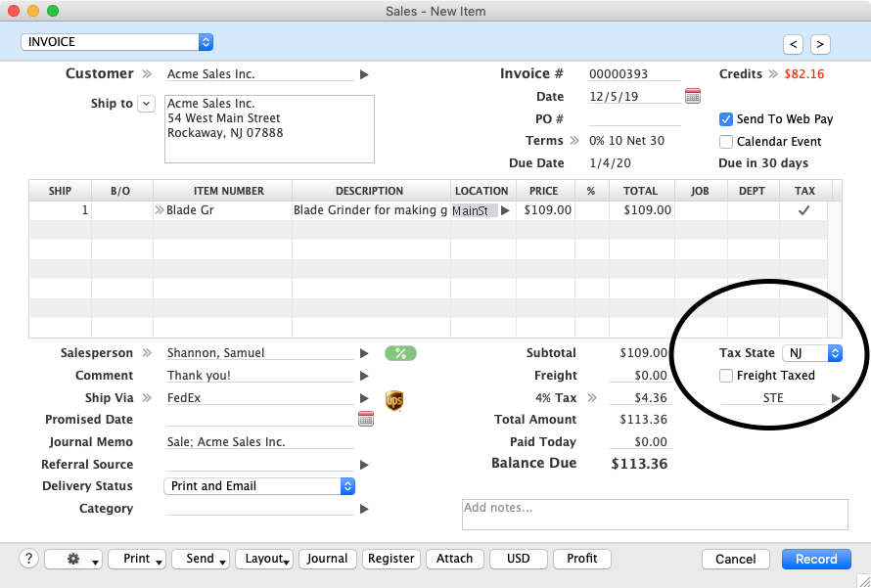
Task: Click the help question mark button
Action: (x=28, y=559)
